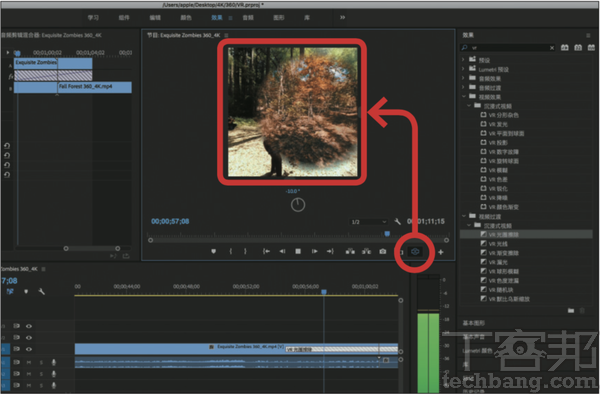Switch to the 组件 workspace tab
Viewport: 600px width, 394px height.
point(124,18)
